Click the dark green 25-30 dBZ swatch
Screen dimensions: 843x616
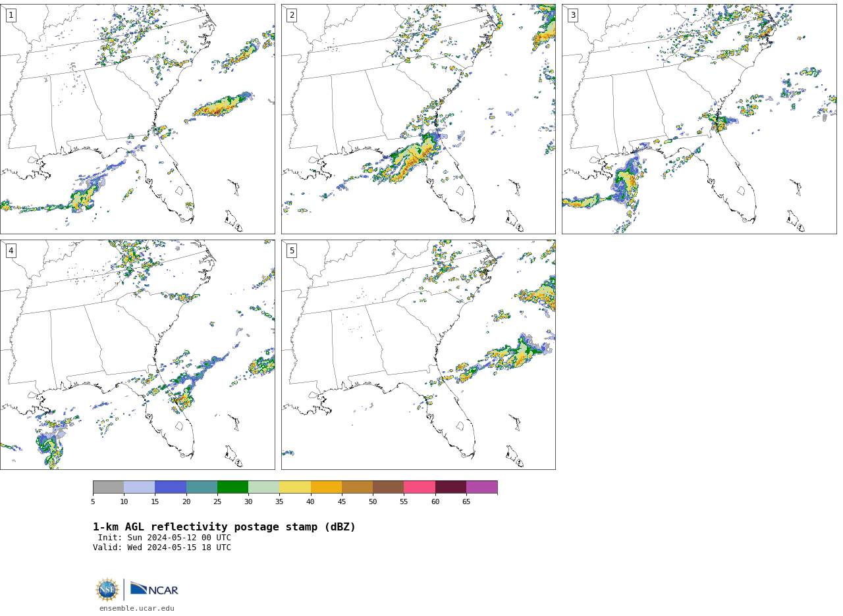point(232,487)
